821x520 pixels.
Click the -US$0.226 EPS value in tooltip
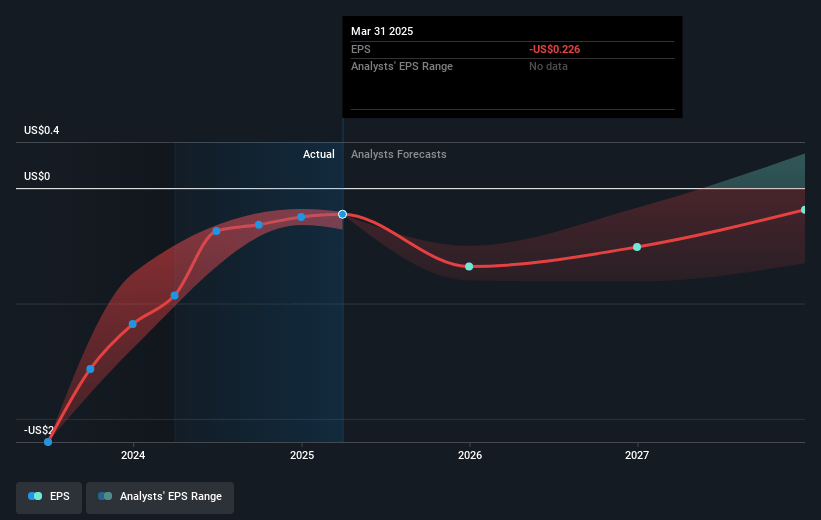[x=554, y=49]
